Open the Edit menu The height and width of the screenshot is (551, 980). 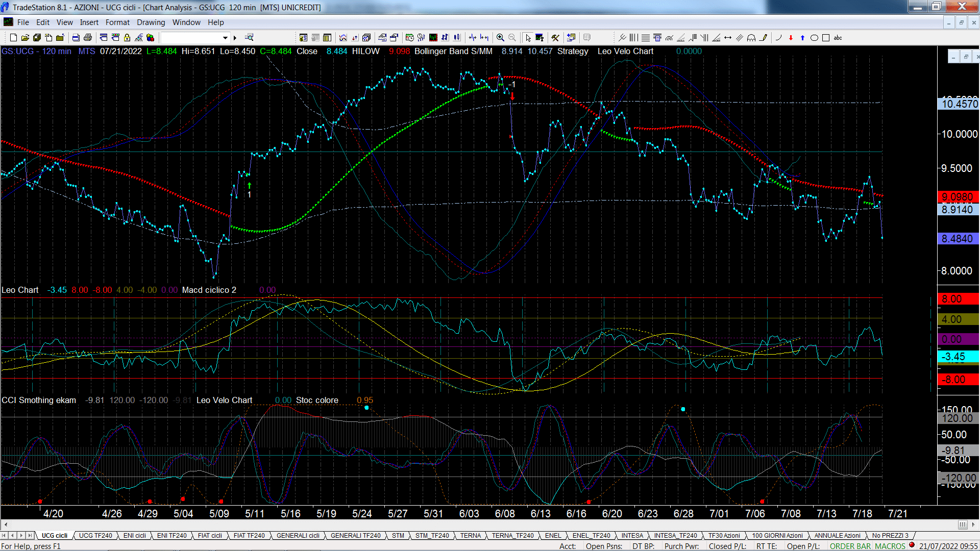pos(43,22)
